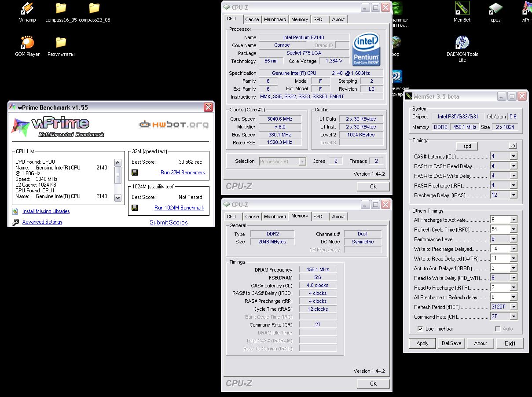Click the Intel Pentium logo in CPU-Z
This screenshot has height=397, width=532.
[366, 48]
